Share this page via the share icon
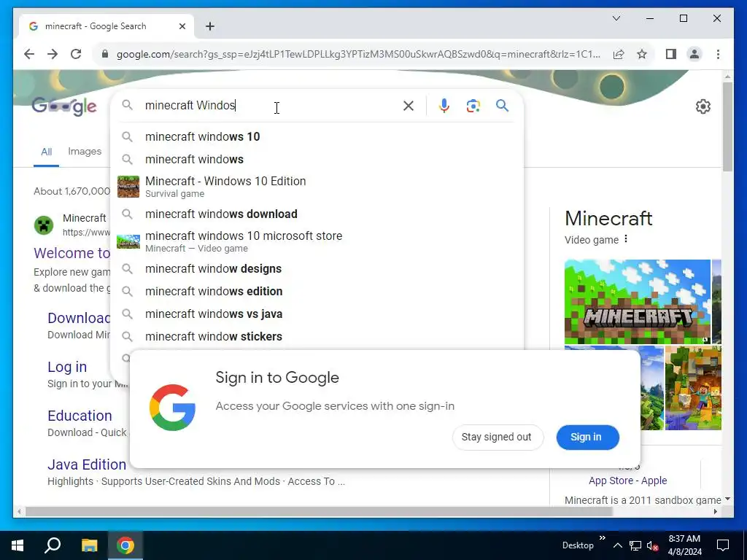Screen dimensions: 747x560 pos(619,54)
